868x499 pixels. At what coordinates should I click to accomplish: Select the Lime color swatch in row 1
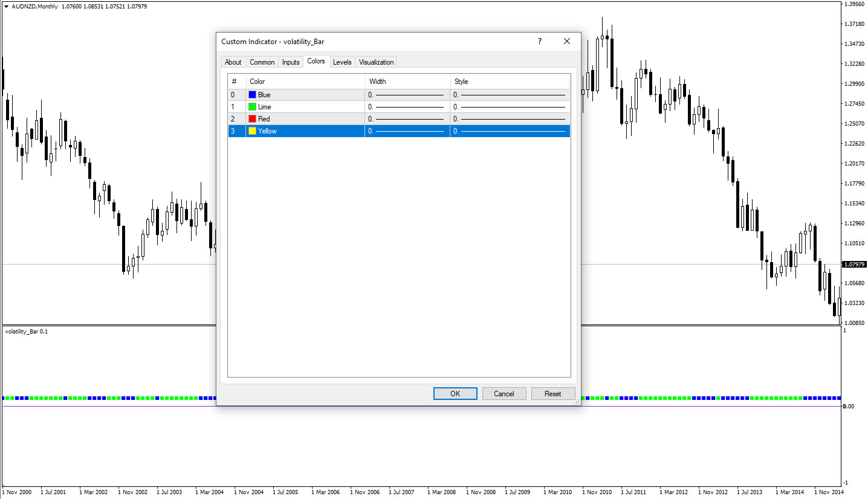tap(252, 107)
